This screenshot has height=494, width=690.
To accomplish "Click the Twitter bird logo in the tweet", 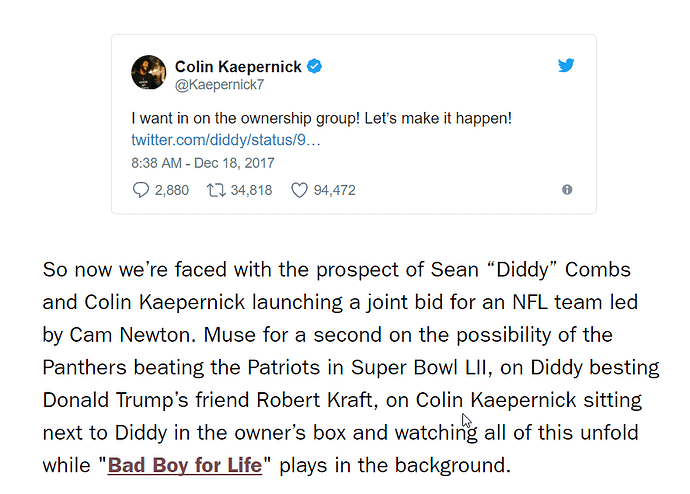I will click(x=566, y=66).
